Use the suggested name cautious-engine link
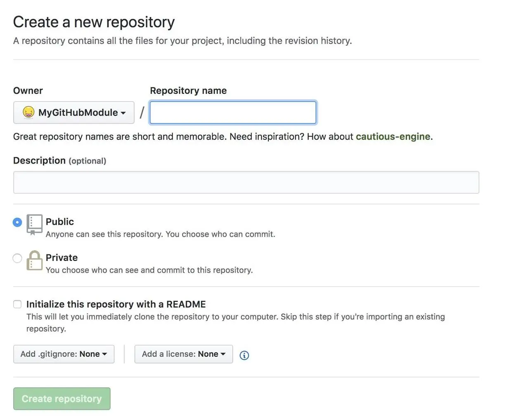Viewport: 512px width, 420px height. tap(393, 137)
